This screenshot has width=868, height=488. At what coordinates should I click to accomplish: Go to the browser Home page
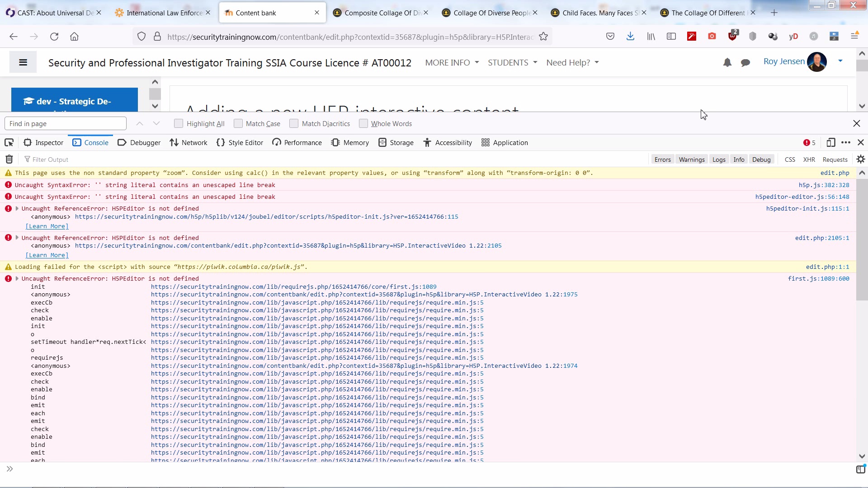point(74,37)
